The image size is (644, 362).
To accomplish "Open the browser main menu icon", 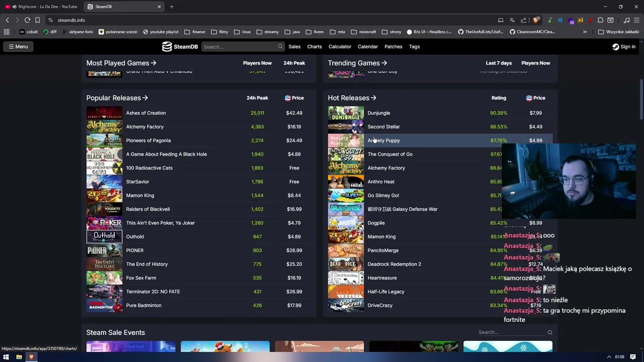I will tap(636, 20).
